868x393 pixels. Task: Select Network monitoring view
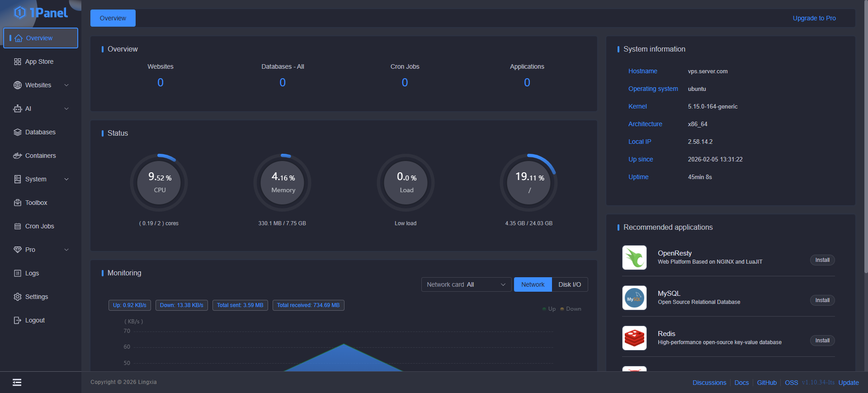coord(533,284)
